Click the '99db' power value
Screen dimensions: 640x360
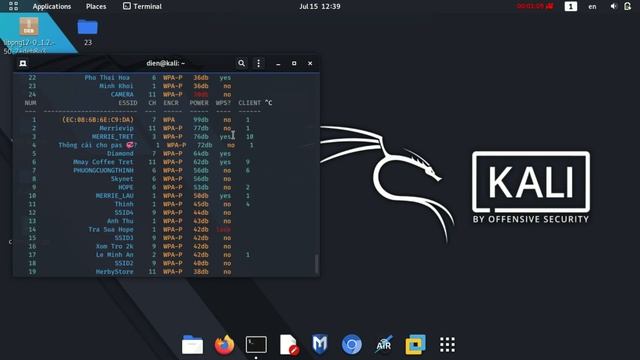200,120
